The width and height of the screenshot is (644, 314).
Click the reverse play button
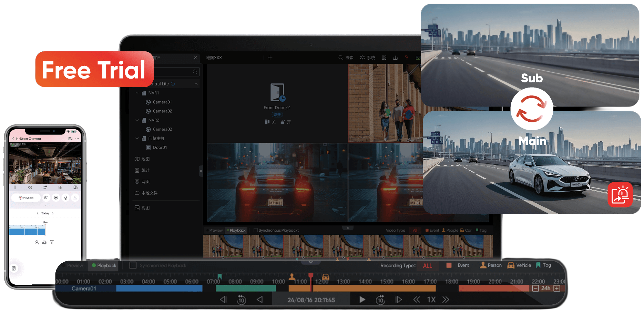tap(260, 300)
